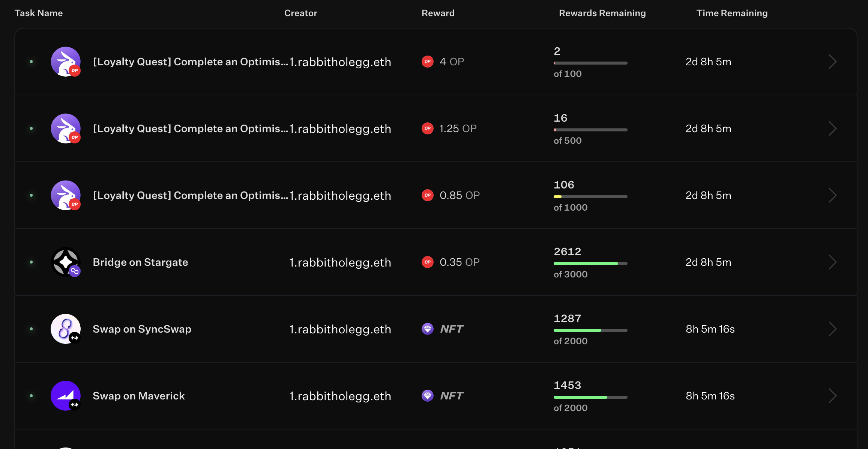Click the Rewards Remaining column header
The height and width of the screenshot is (449, 868).
point(602,13)
